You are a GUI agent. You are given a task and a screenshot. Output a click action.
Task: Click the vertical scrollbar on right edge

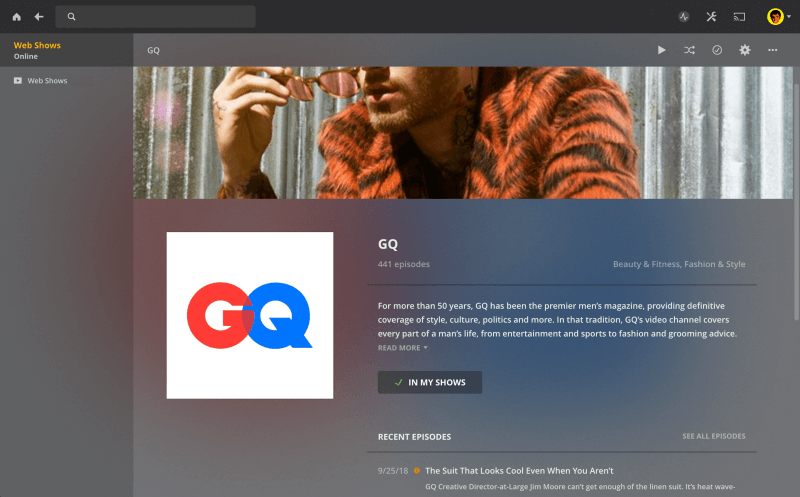[x=796, y=202]
